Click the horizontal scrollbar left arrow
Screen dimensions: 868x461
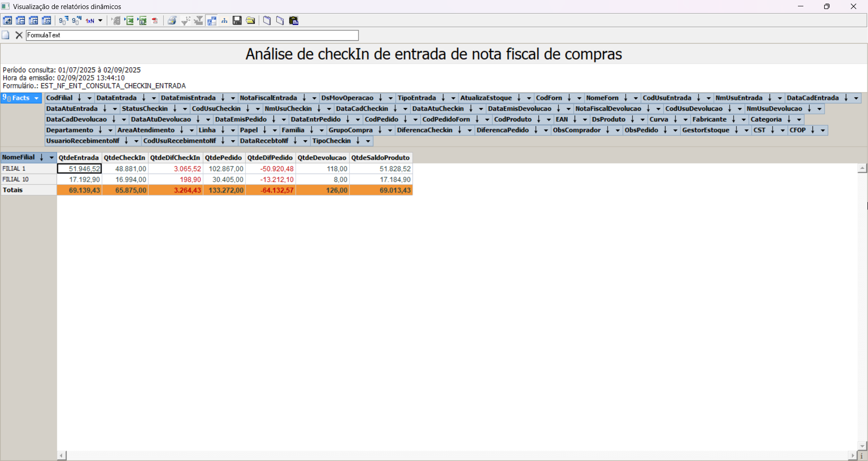62,456
